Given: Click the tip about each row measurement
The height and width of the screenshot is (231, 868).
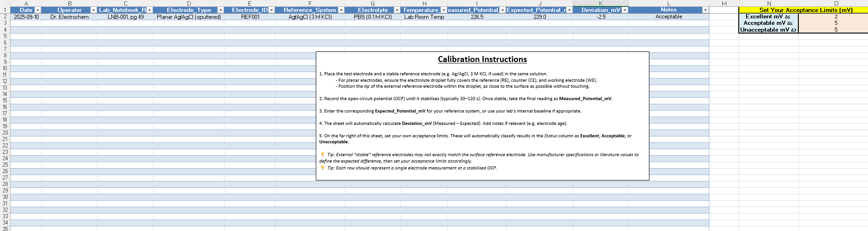Looking at the screenshot, I should click(408, 168).
